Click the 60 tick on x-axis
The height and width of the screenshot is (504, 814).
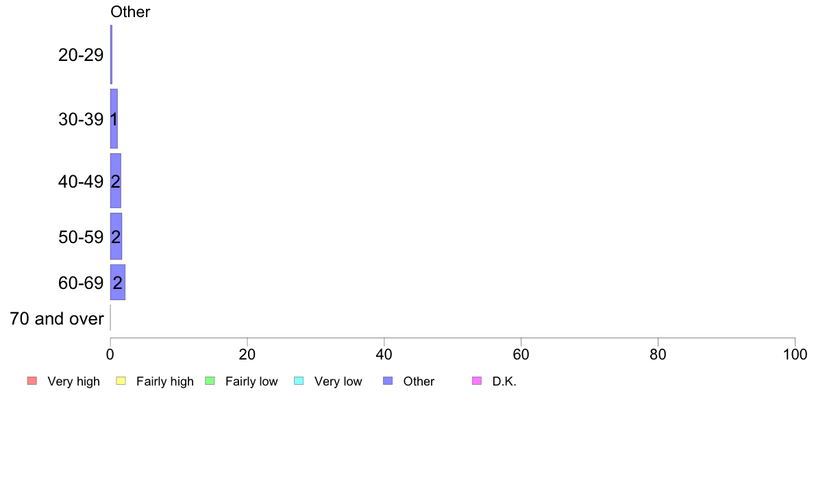pyautogui.click(x=521, y=355)
